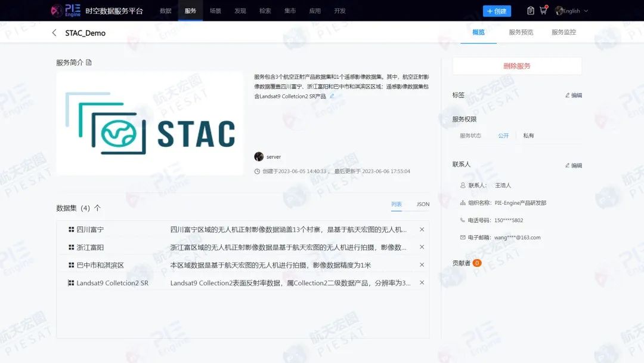Select the 四川富宁 dataset name

[91, 229]
